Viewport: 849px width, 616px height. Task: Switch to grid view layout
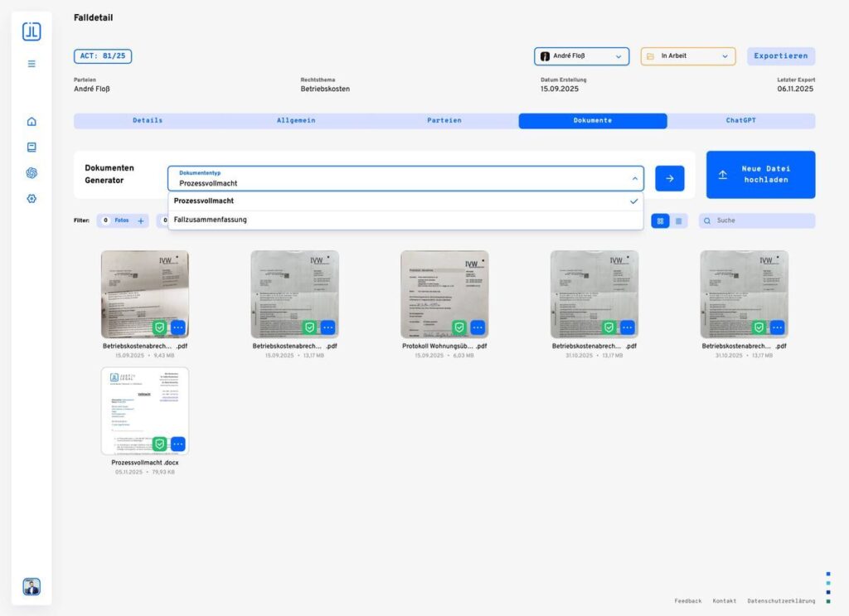click(x=661, y=221)
